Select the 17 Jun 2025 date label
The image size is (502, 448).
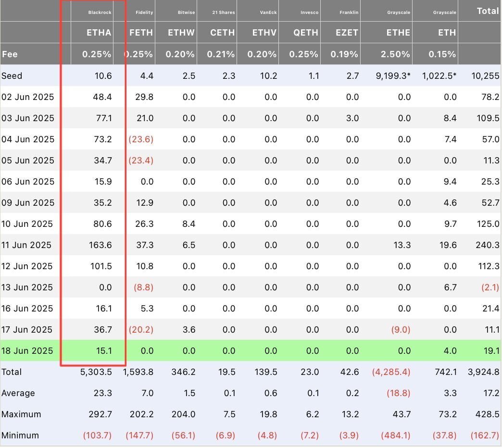coord(27,329)
